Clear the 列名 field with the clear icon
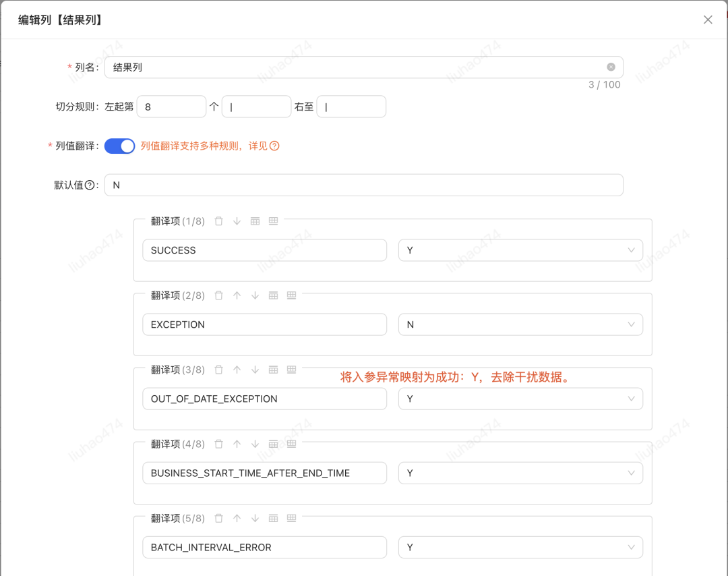The image size is (728, 576). pyautogui.click(x=611, y=67)
